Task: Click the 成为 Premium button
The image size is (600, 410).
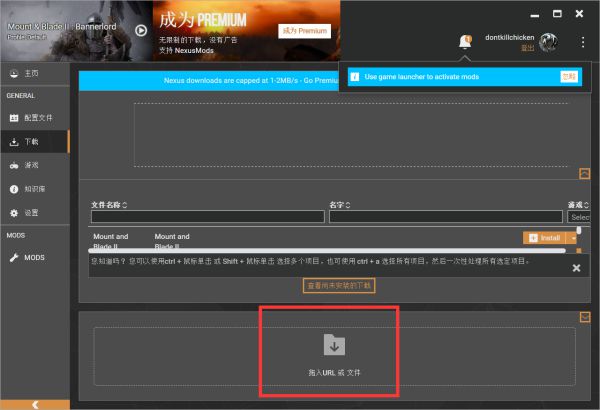Action: pyautogui.click(x=304, y=31)
